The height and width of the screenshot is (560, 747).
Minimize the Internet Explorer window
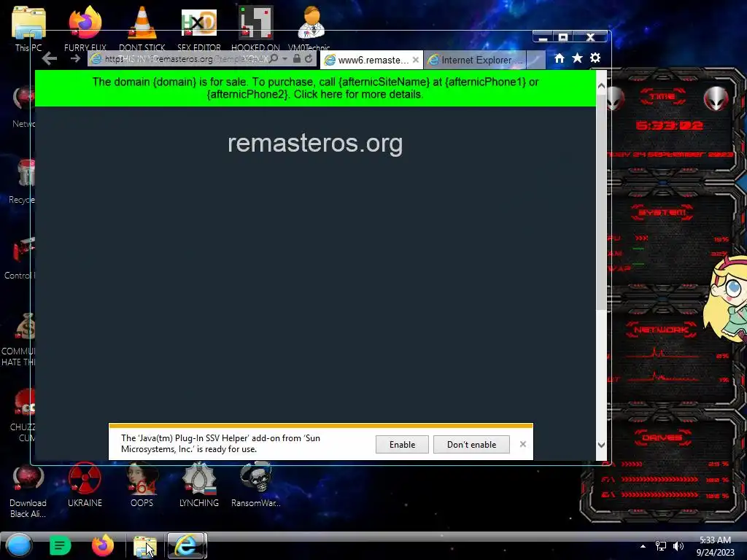click(x=543, y=37)
